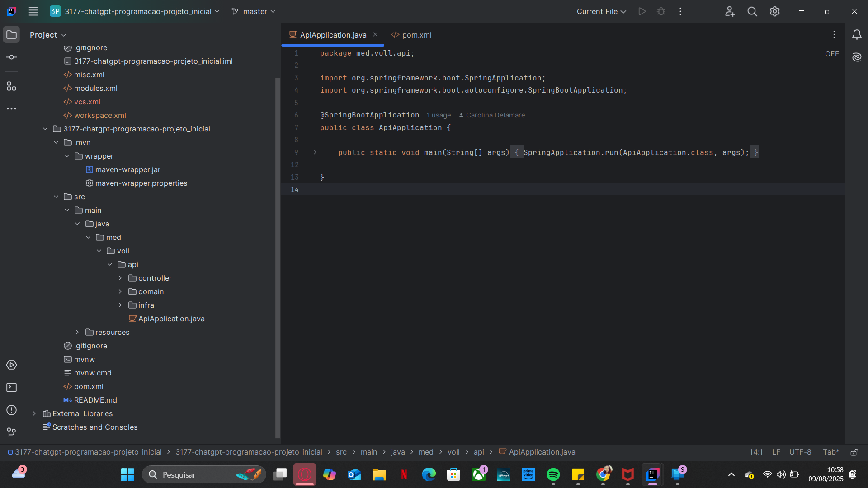The image size is (868, 488).
Task: Open Netflix from the taskbar
Action: click(x=404, y=474)
